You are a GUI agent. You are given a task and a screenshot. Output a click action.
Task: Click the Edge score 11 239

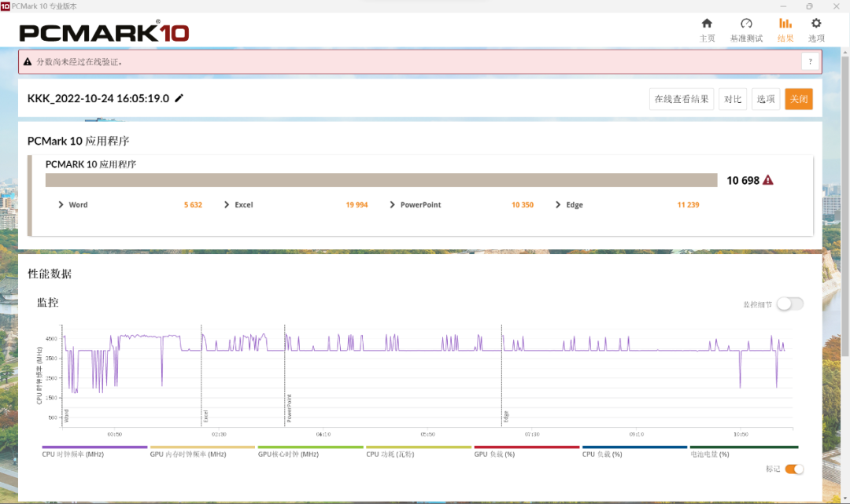688,204
